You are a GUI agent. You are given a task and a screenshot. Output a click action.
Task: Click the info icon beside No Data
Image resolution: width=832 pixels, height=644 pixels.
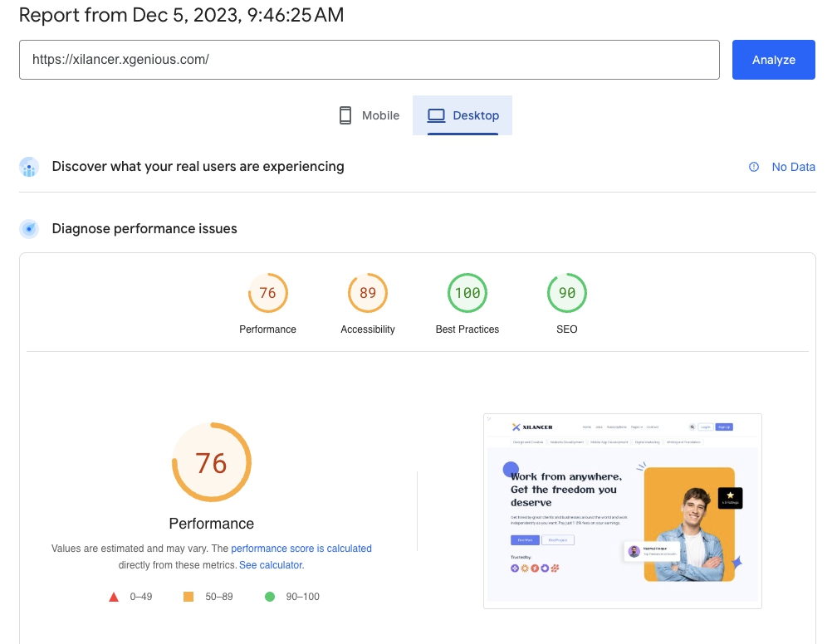(x=753, y=167)
